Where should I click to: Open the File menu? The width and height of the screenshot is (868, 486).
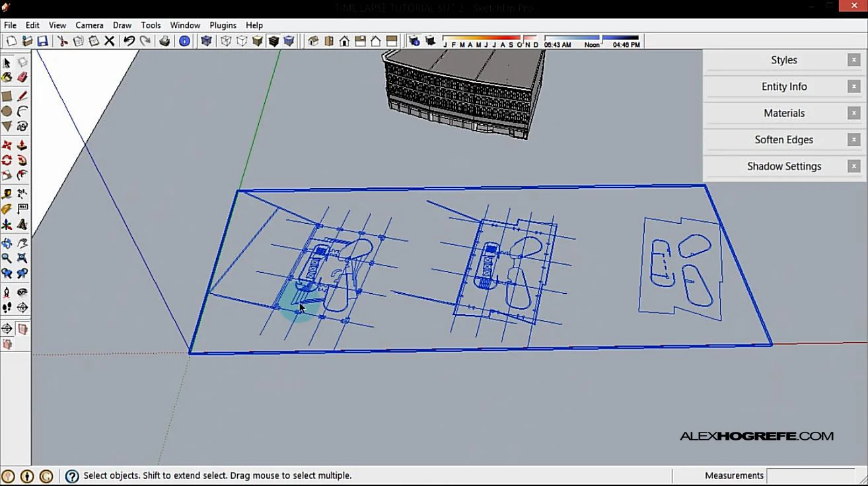(11, 25)
